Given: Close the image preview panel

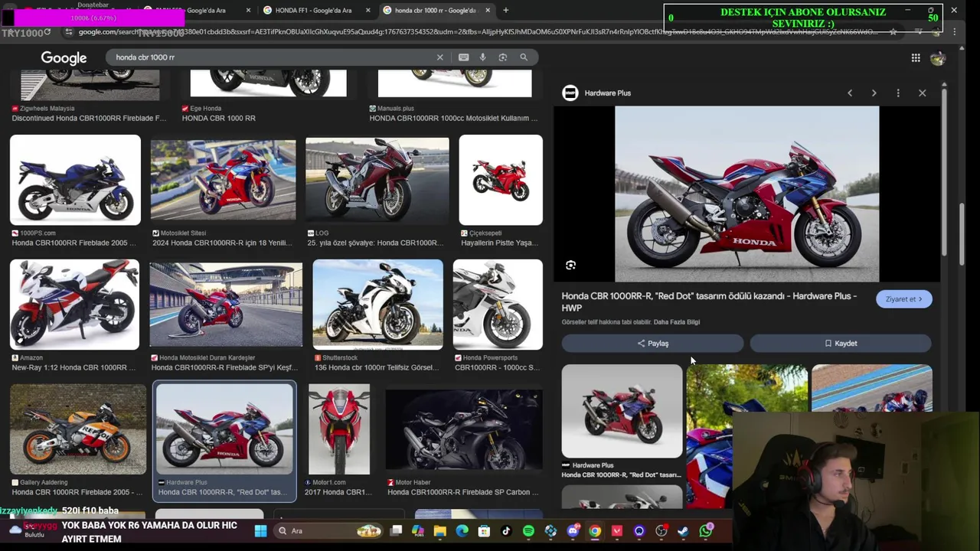Looking at the screenshot, I should 923,93.
